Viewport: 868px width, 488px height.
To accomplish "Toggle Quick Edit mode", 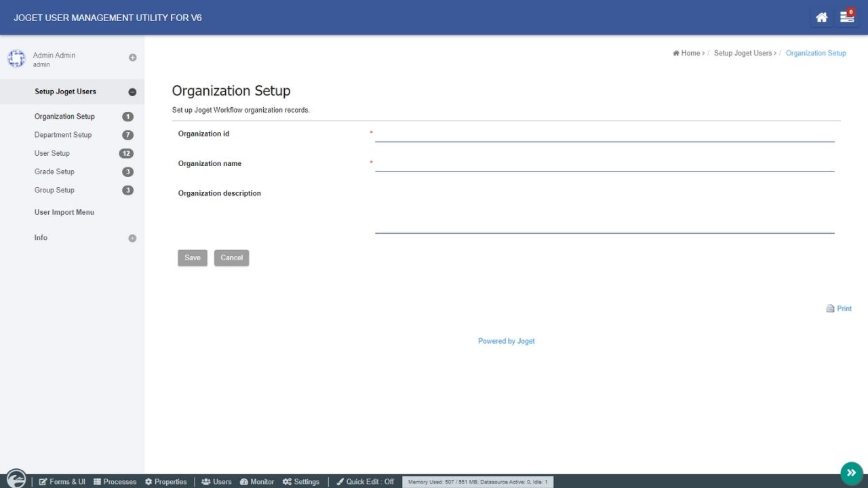I will (x=365, y=482).
